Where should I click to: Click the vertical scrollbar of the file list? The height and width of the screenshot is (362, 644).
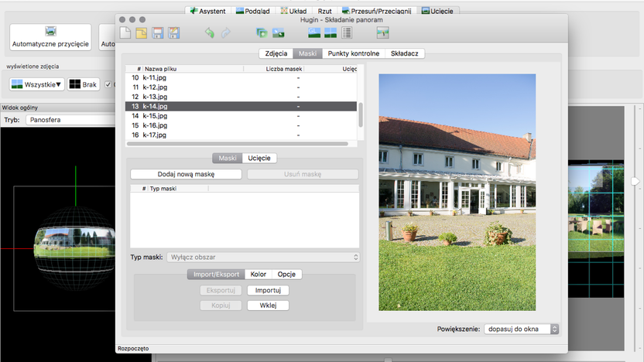tap(361, 115)
